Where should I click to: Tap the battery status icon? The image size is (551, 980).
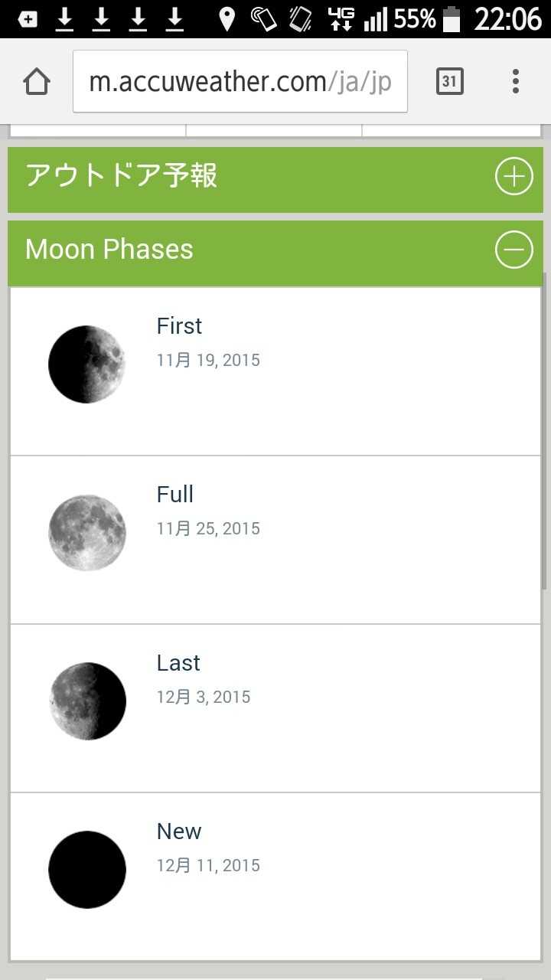452,19
